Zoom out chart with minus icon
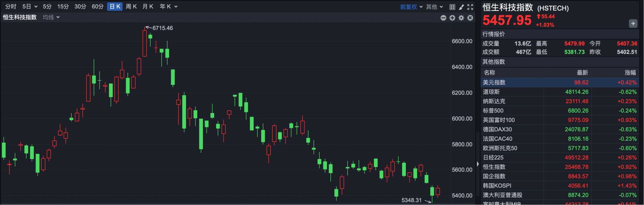 point(443,18)
